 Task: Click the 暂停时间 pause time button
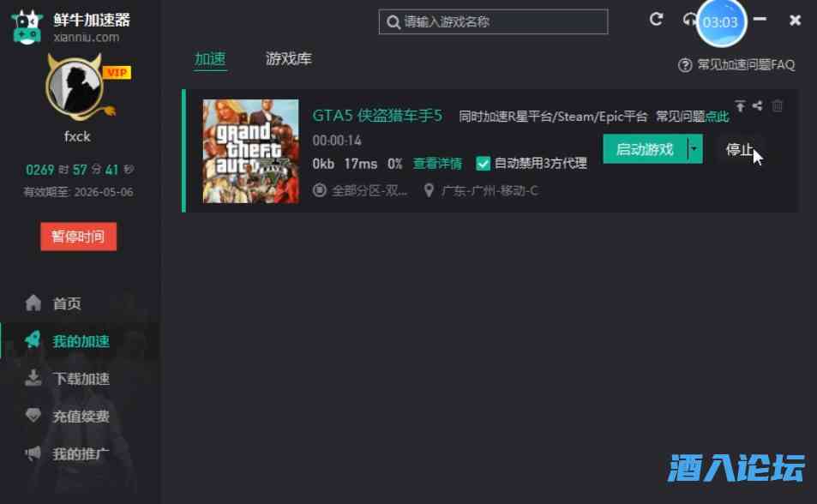pos(78,236)
